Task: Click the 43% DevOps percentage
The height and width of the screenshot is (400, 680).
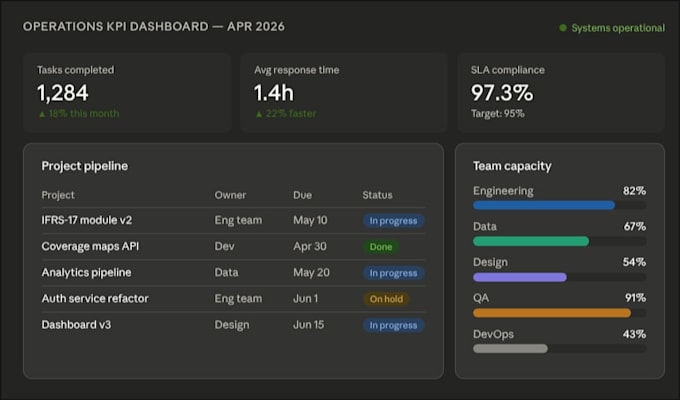Action: tap(634, 334)
